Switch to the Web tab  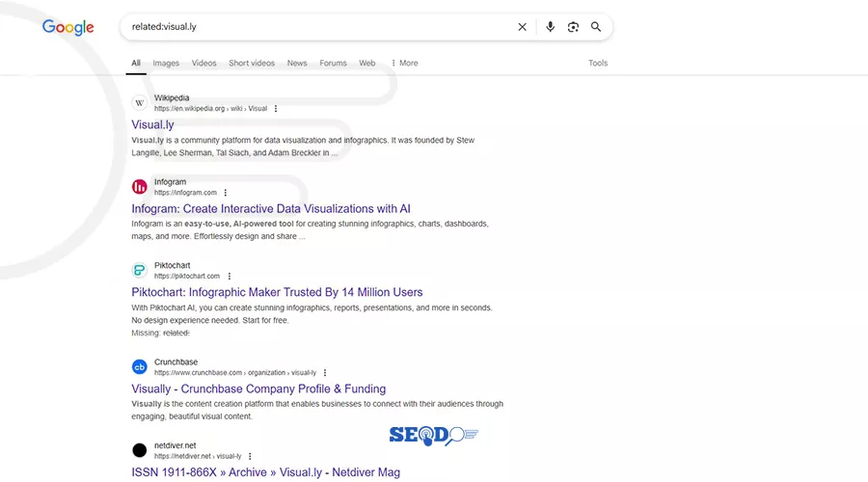tap(367, 63)
